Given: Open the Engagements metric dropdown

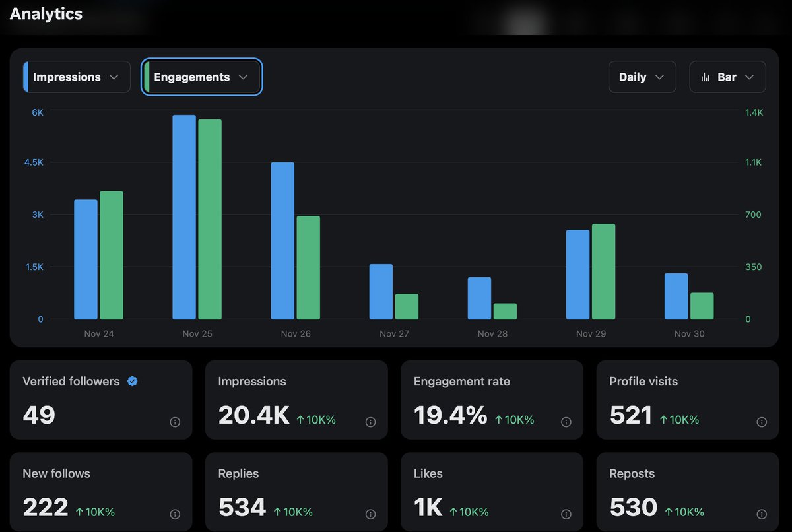Looking at the screenshot, I should coord(202,77).
